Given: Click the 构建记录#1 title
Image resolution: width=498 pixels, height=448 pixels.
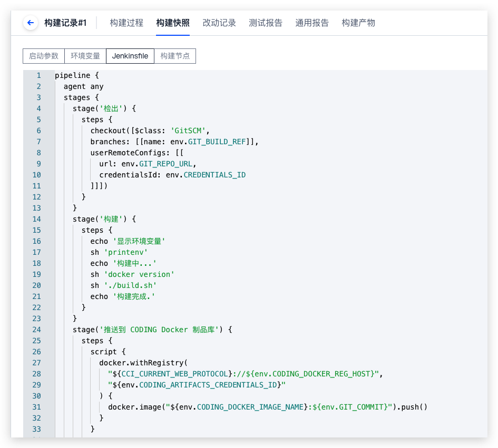Looking at the screenshot, I should [65, 23].
